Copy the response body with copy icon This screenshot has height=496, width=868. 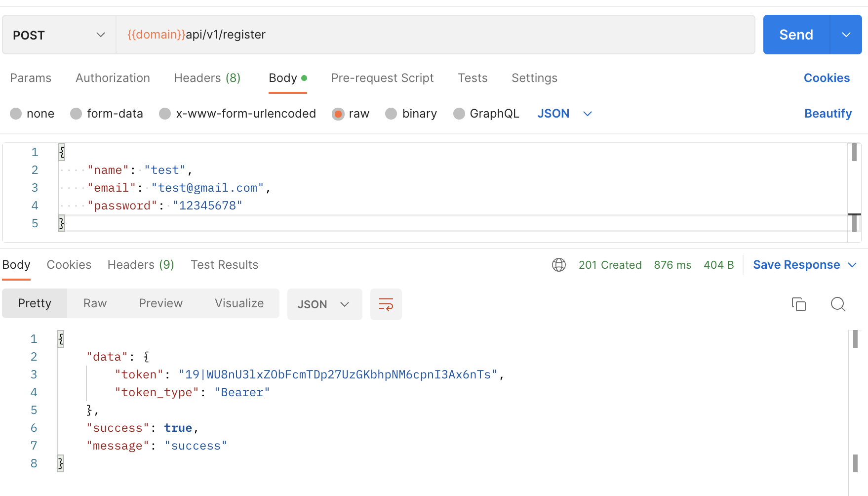(798, 304)
